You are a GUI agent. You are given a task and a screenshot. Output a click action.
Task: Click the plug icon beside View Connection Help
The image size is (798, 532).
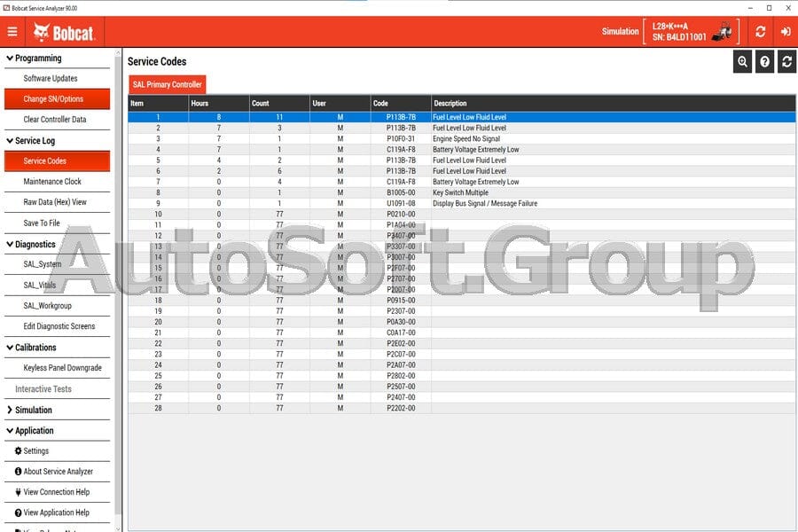[19, 492]
